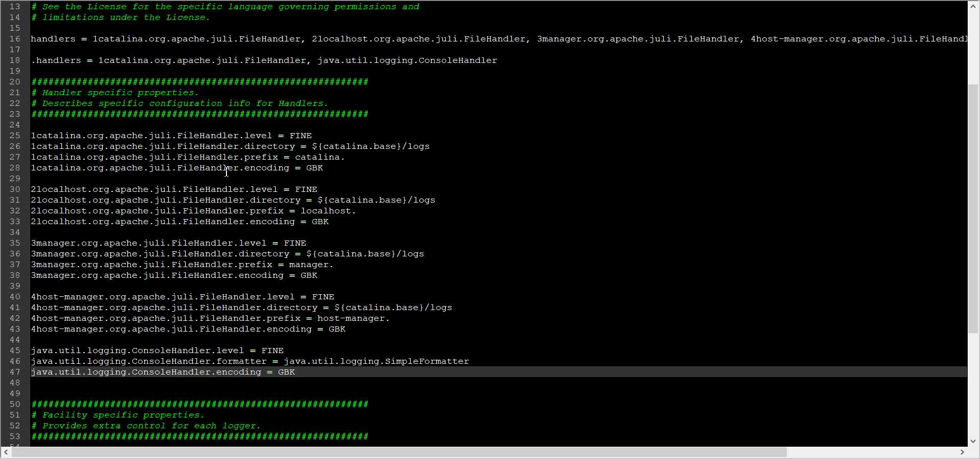Image resolution: width=980 pixels, height=459 pixels.
Task: Click line number 25 in gutter
Action: [x=15, y=136]
